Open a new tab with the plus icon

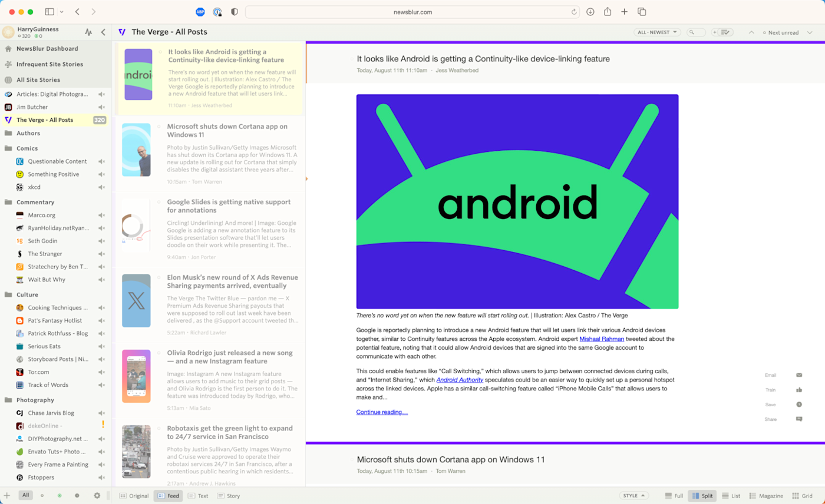[625, 12]
